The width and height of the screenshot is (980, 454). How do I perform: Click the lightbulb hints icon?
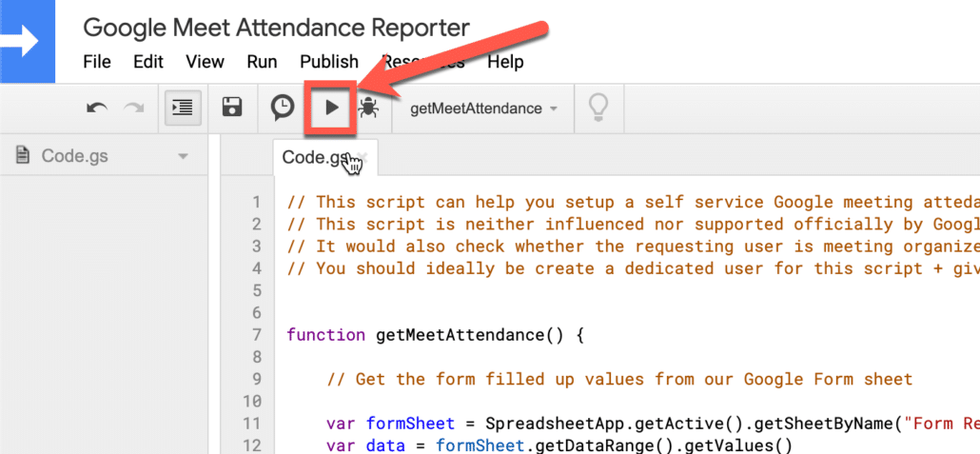pos(598,108)
